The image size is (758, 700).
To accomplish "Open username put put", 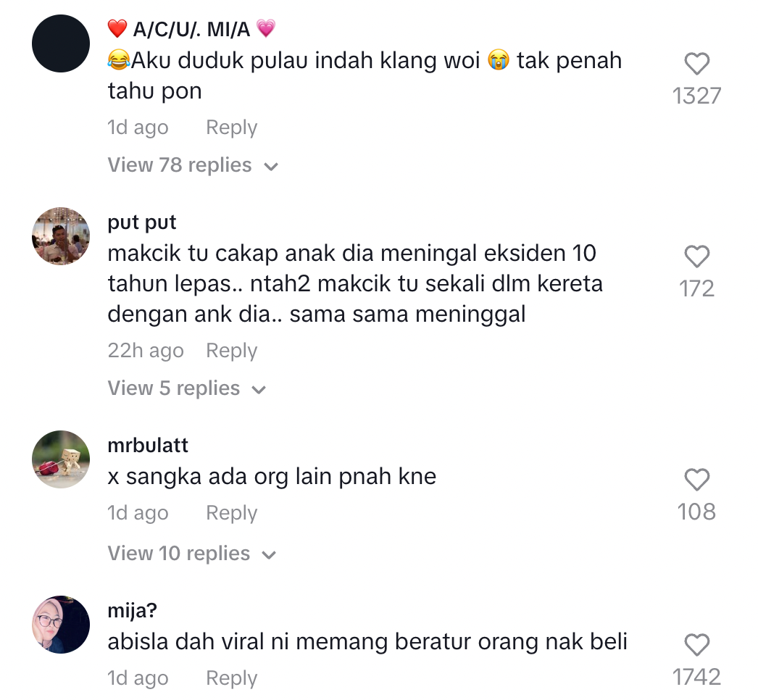I will 142,222.
